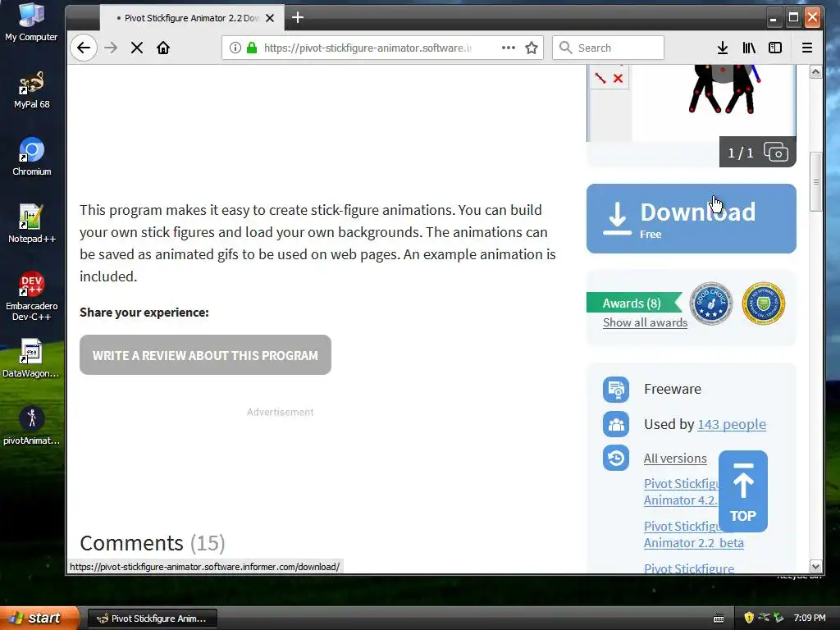Click the blue Good Choice award badge
The height and width of the screenshot is (630, 840).
tap(710, 304)
